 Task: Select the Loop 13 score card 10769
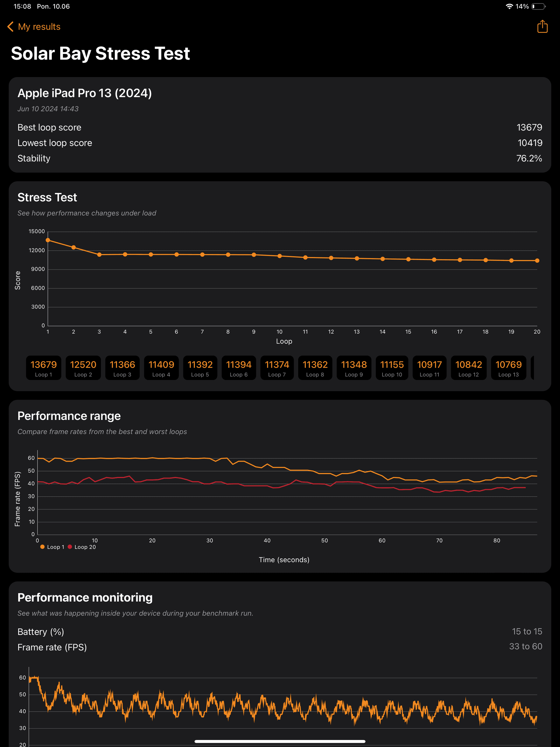click(509, 368)
